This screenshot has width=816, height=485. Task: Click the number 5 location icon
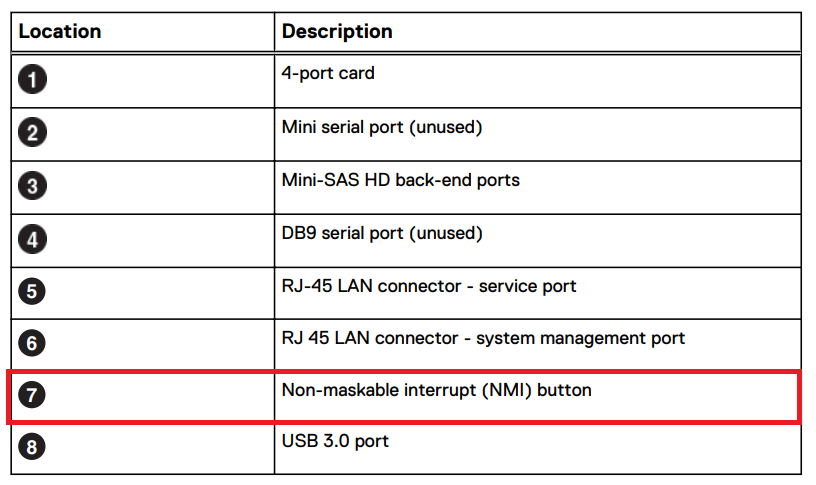pyautogui.click(x=33, y=292)
